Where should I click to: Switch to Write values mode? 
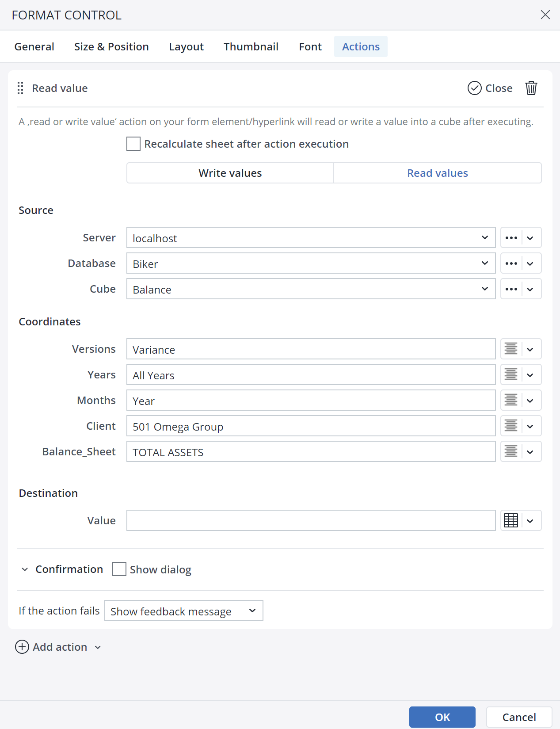230,173
